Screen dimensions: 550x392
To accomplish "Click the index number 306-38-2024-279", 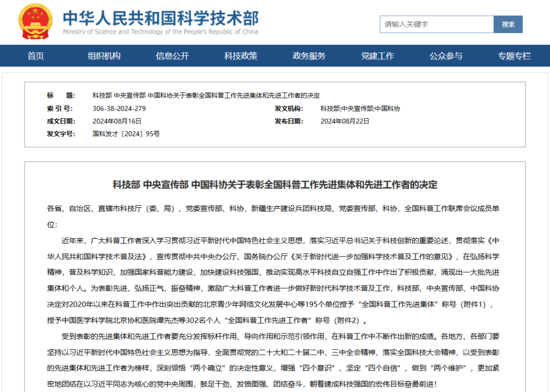I will pos(119,108).
